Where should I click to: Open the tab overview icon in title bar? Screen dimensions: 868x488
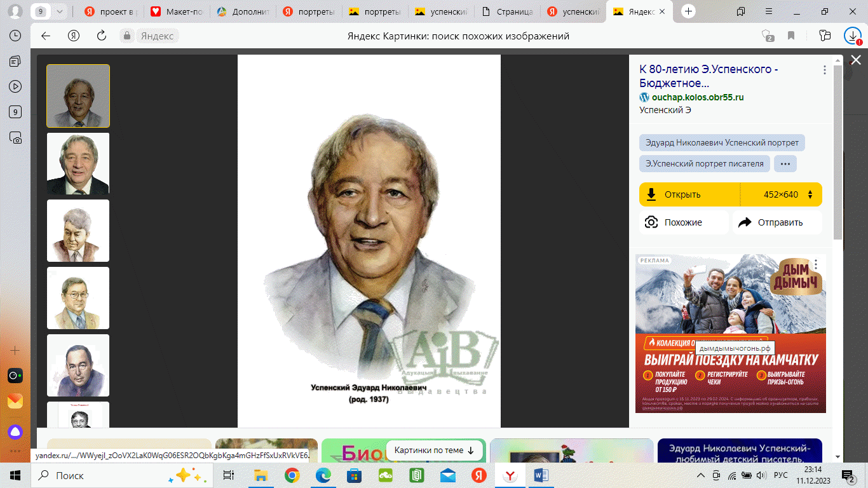click(741, 11)
